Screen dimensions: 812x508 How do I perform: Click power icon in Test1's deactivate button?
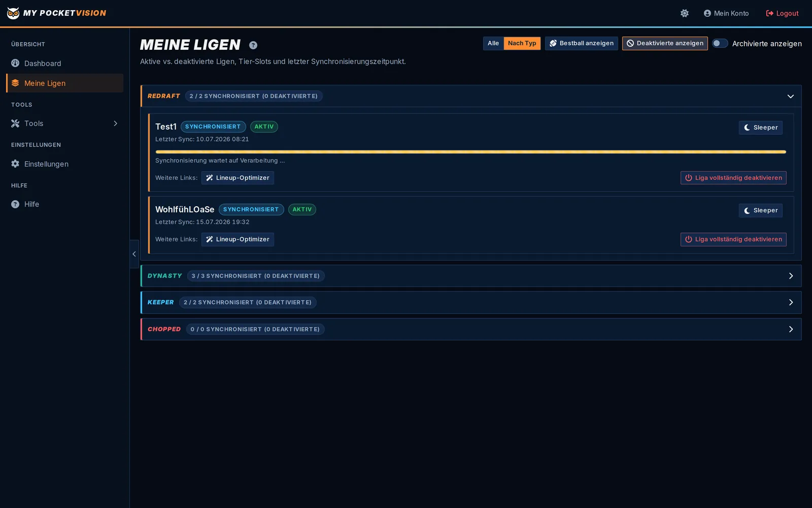[x=689, y=178]
